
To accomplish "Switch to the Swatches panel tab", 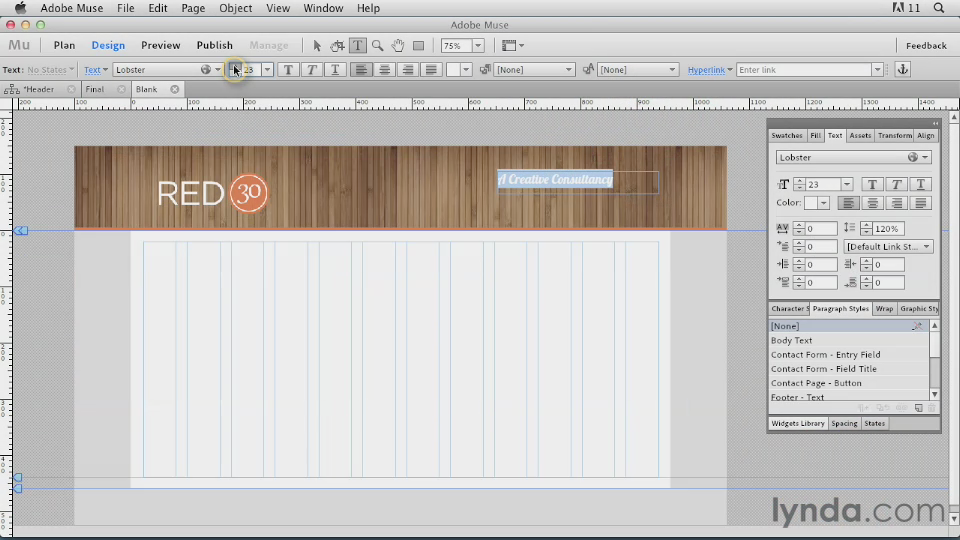I will pyautogui.click(x=787, y=135).
